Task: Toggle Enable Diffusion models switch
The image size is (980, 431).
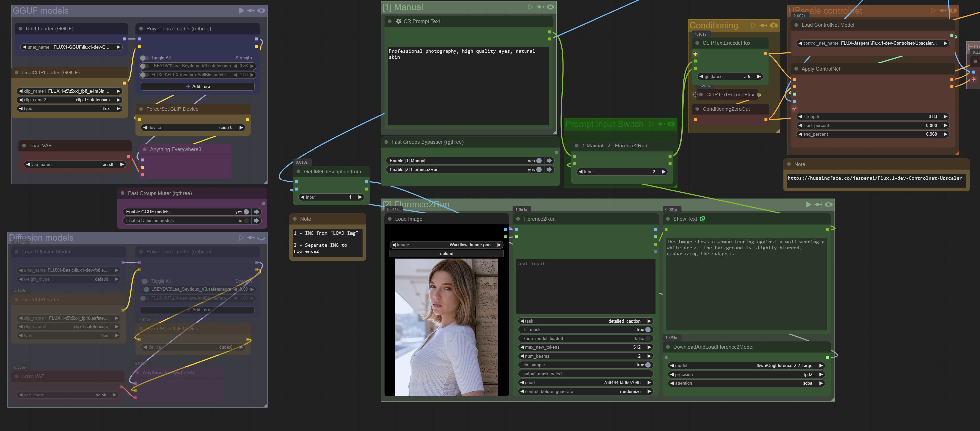Action: coord(246,221)
